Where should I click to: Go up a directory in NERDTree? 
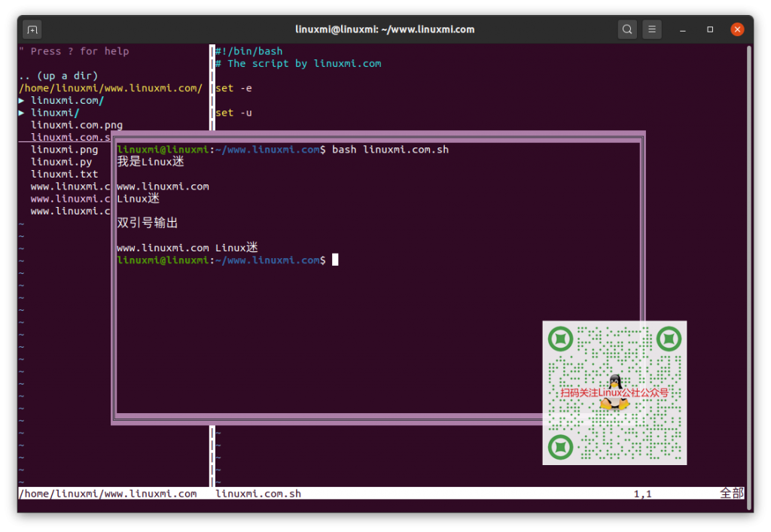pos(59,76)
